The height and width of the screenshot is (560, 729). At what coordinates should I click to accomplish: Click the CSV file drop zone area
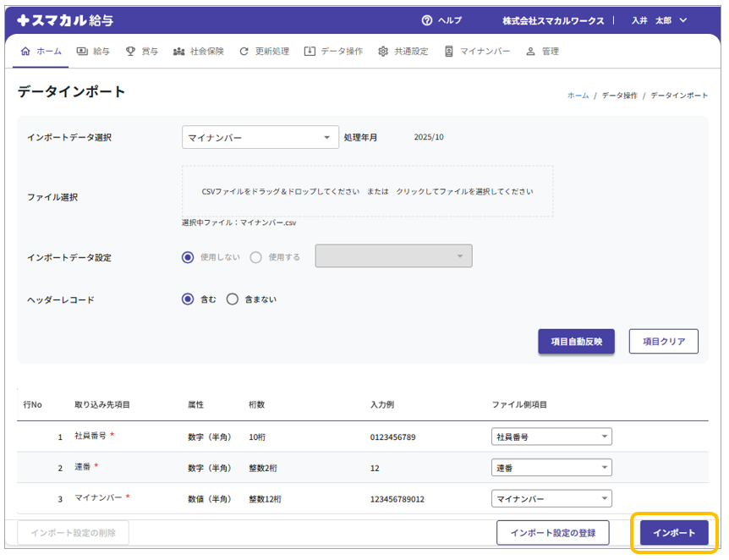(x=367, y=191)
